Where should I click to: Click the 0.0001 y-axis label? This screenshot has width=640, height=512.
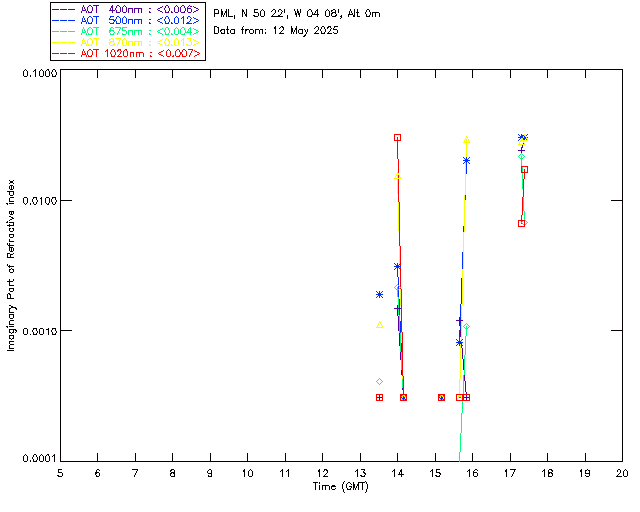39,459
